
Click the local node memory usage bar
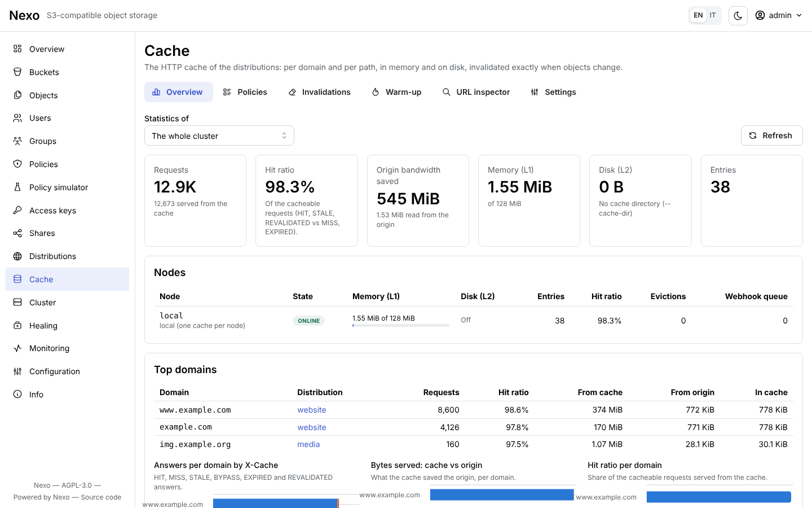click(401, 325)
